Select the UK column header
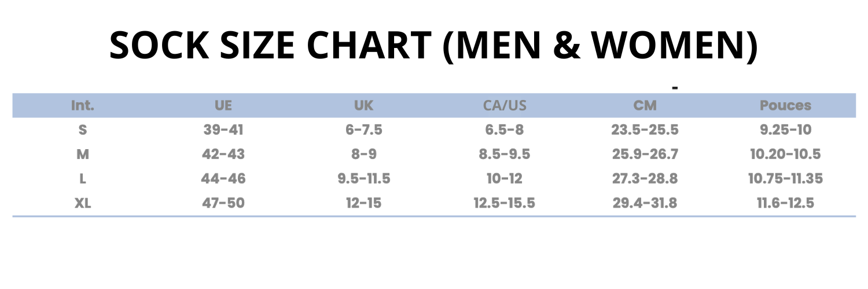Image resolution: width=868 pixels, height=289 pixels. click(x=363, y=106)
